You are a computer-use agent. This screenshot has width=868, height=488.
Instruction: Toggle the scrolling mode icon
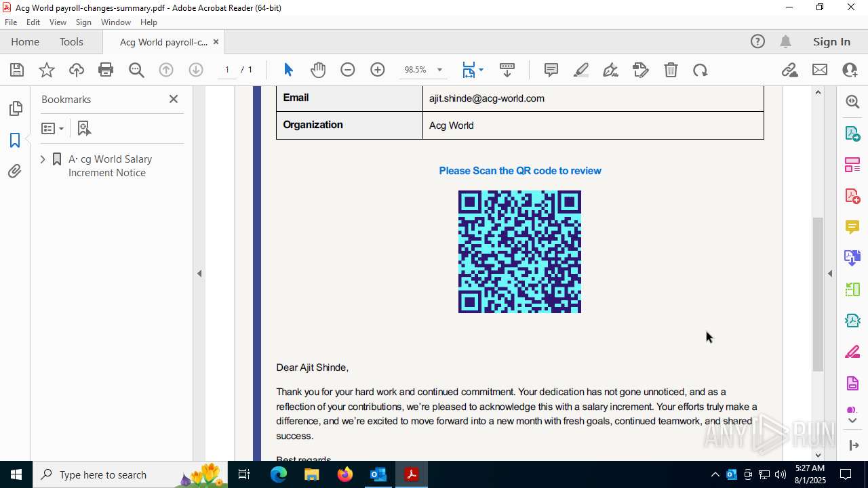(507, 70)
